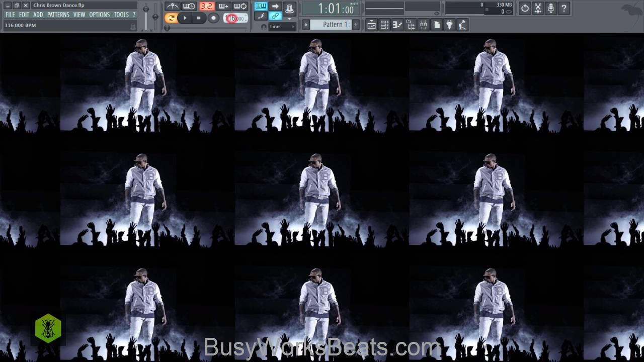Click the 330 MB memory/CPU panel
The image size is (644, 362).
(x=479, y=8)
